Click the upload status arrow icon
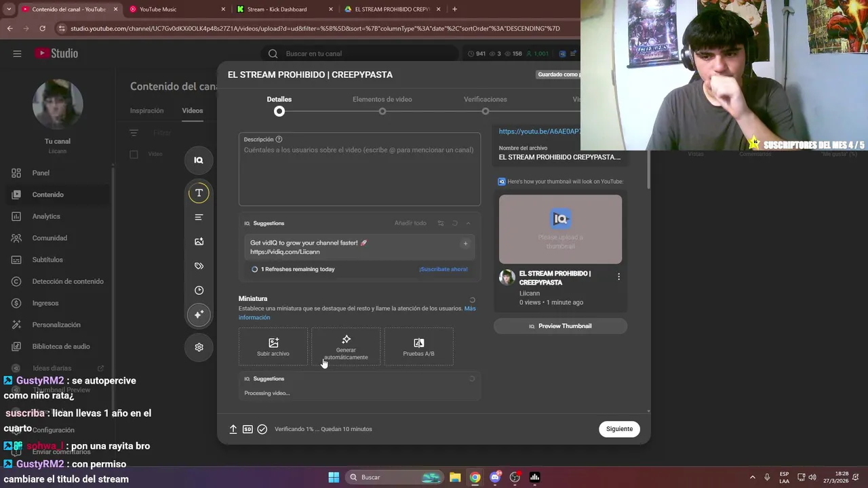This screenshot has width=868, height=488. (x=233, y=429)
